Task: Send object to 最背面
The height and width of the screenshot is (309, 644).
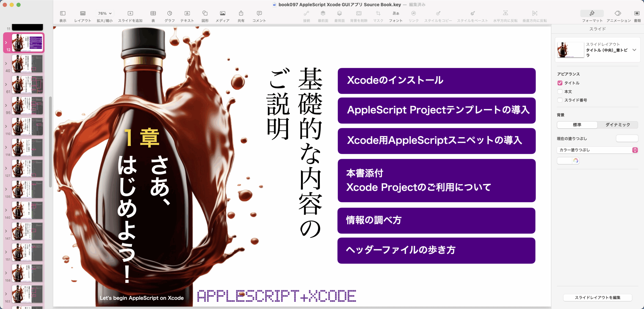Action: pyautogui.click(x=339, y=13)
